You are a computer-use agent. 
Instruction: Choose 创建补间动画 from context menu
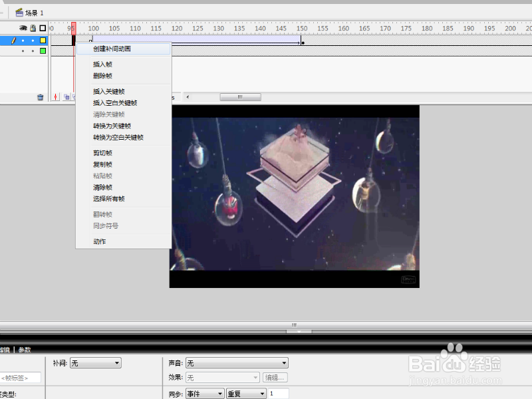124,49
